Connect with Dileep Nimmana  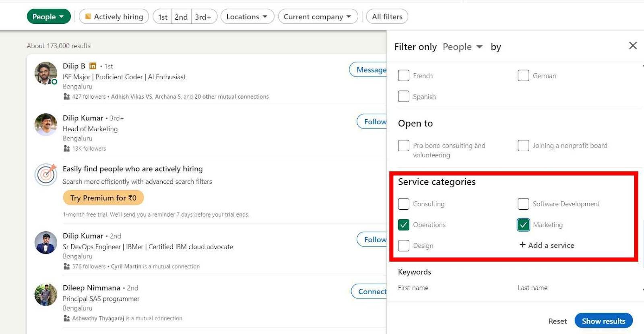[369, 291]
